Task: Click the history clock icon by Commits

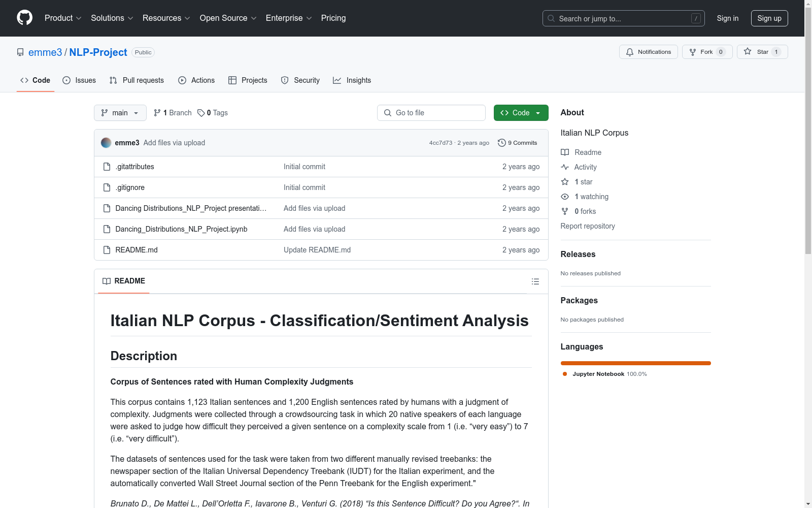Action: (x=502, y=143)
